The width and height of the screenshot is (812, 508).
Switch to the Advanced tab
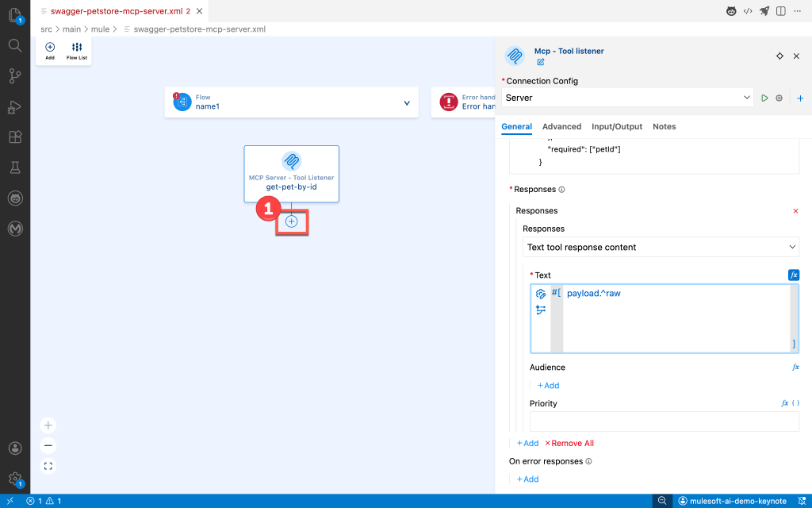(561, 127)
